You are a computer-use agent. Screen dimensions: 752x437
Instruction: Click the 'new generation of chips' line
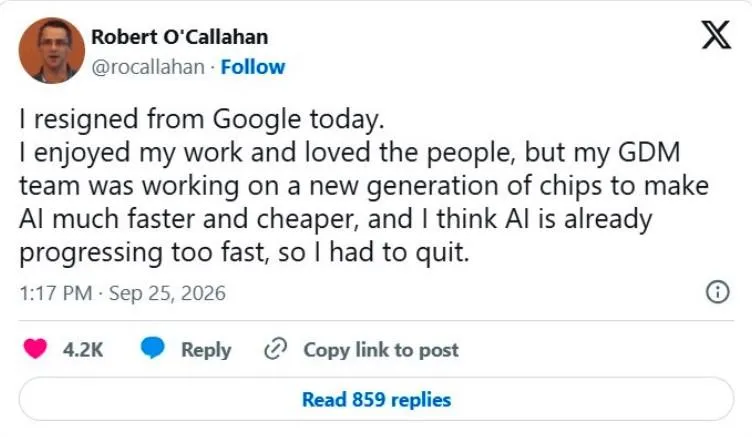364,186
